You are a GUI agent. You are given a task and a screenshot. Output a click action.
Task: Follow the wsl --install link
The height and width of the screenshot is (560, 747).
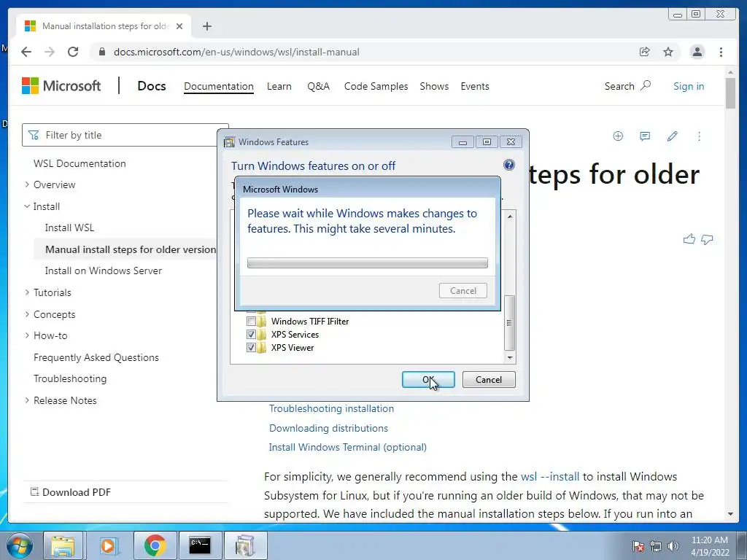point(550,477)
